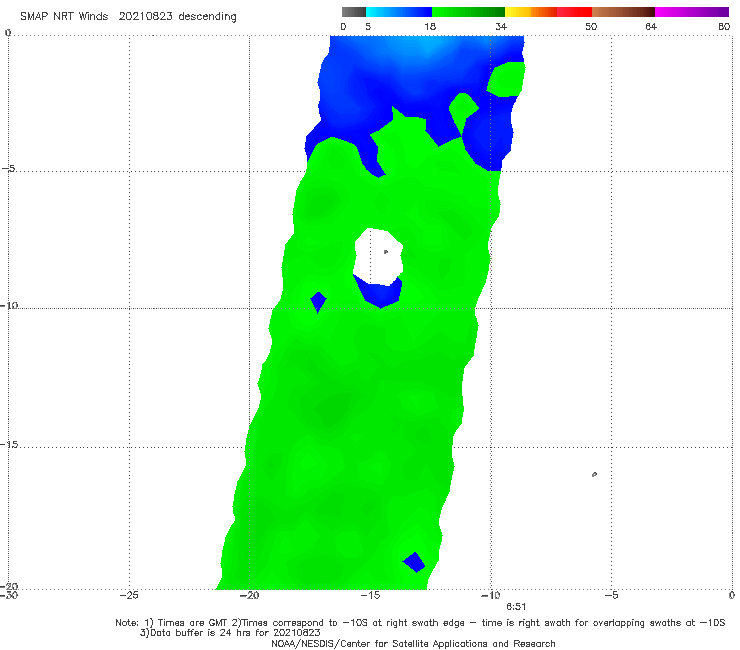Click the y-axis latitude label '-15'
This screenshot has height=650, width=740.
pyautogui.click(x=9, y=445)
